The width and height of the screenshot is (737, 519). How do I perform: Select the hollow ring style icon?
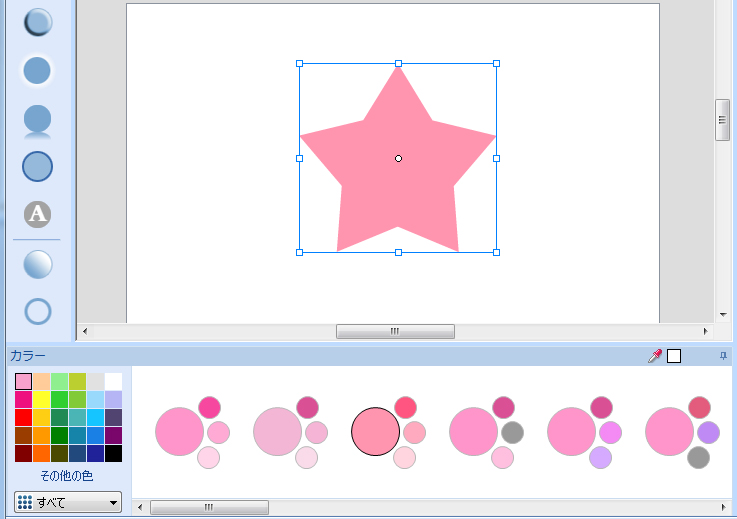[38, 311]
